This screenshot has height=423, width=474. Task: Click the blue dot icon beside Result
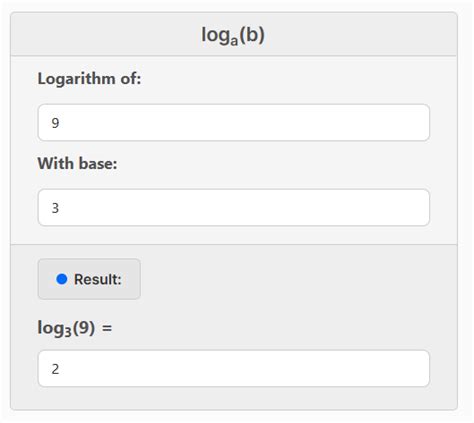(62, 279)
